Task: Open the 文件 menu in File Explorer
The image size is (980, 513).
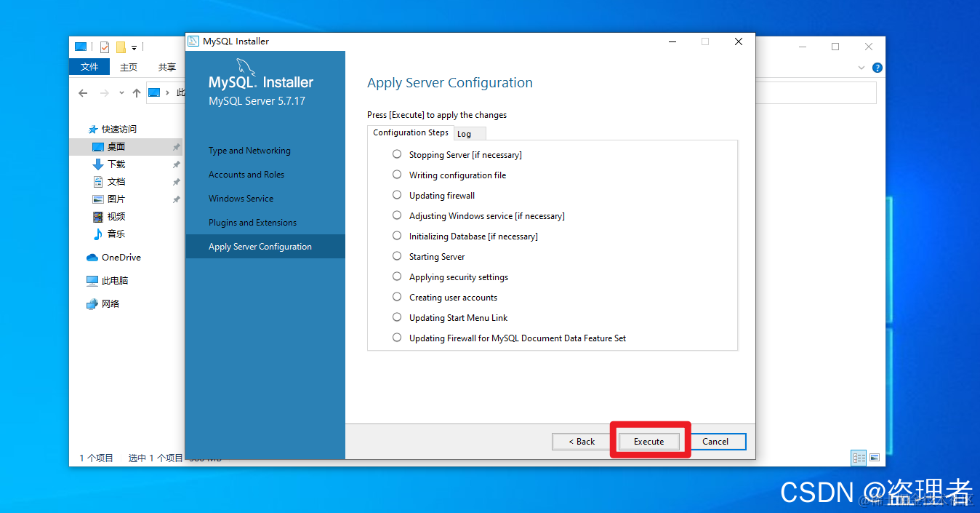Action: (89, 67)
